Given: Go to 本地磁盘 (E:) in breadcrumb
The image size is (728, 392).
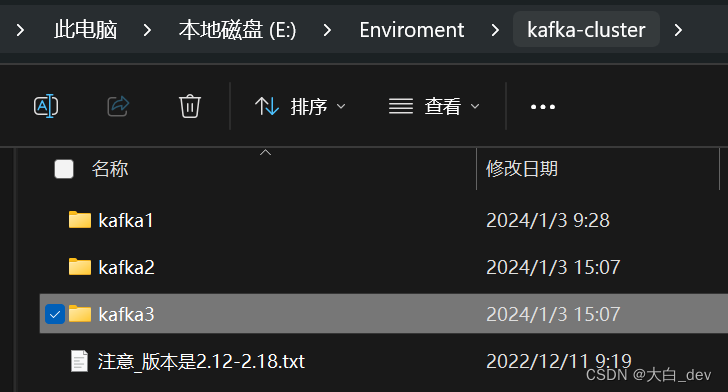Looking at the screenshot, I should point(237,30).
